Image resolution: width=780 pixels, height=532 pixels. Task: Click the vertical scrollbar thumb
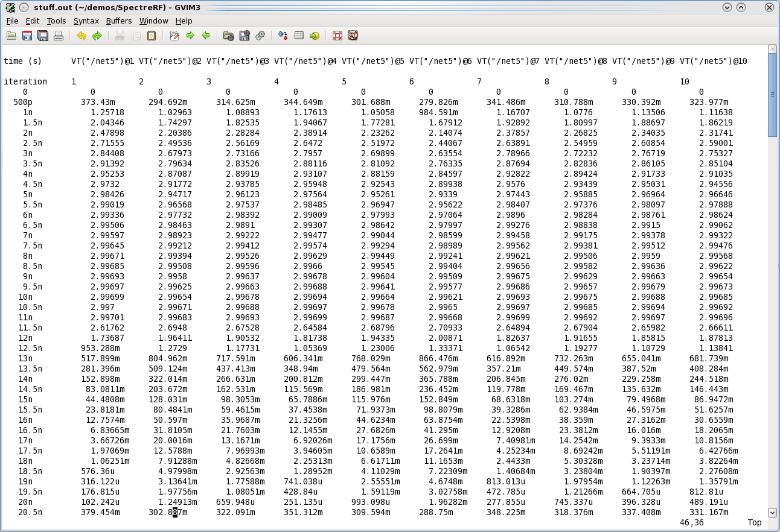772,95
